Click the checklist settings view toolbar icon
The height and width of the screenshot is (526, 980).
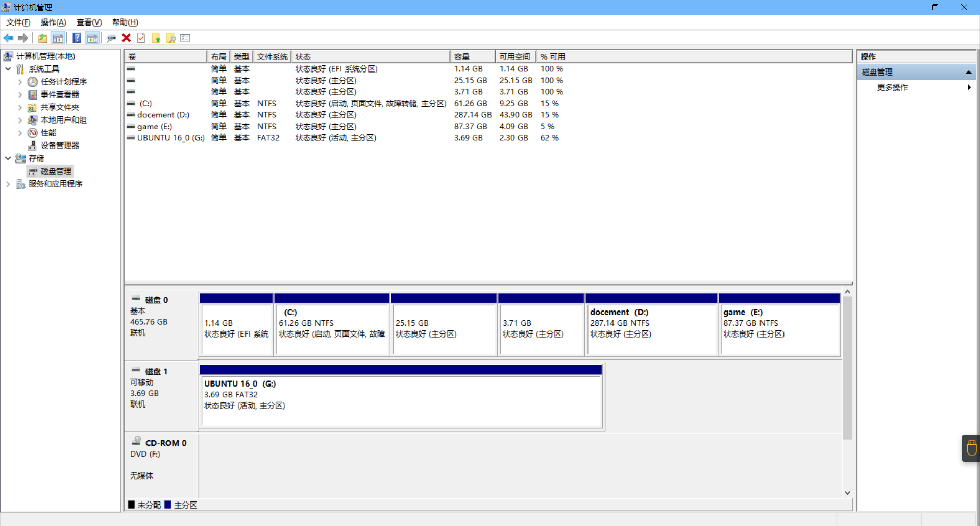pos(185,38)
